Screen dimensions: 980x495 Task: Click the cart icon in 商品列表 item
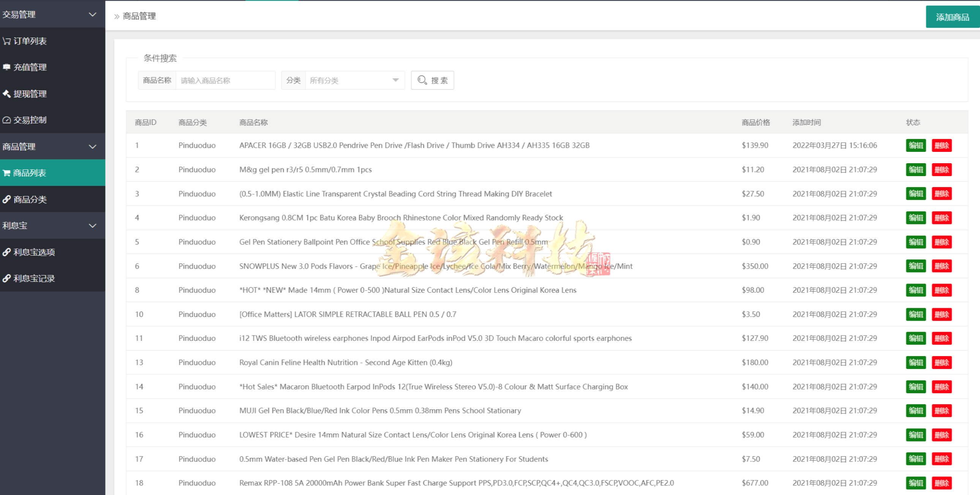pos(6,173)
